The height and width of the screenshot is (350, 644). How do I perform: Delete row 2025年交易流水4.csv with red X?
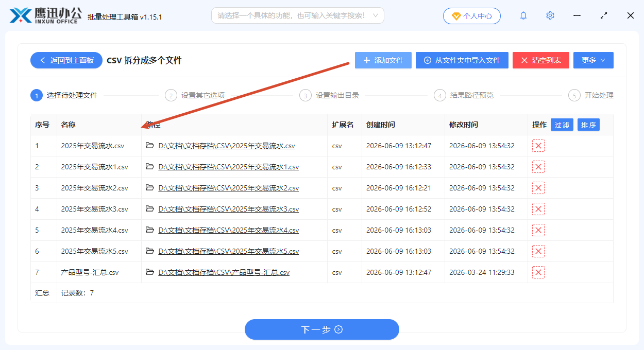point(538,230)
